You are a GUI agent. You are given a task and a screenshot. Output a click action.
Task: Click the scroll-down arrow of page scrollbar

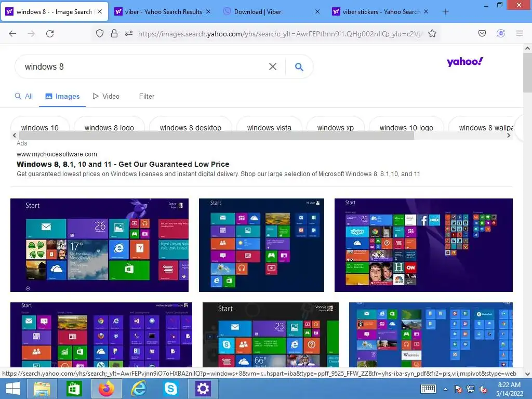(x=527, y=374)
